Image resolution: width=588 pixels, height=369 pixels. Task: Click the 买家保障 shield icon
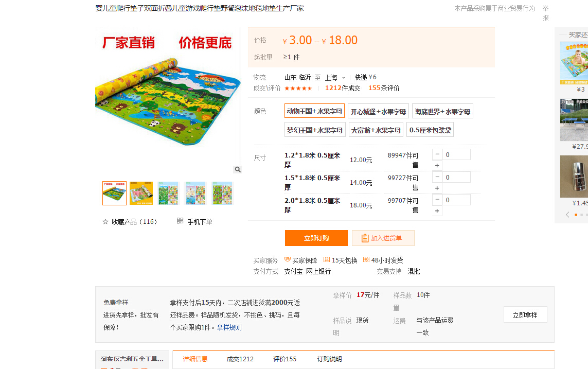pos(288,260)
